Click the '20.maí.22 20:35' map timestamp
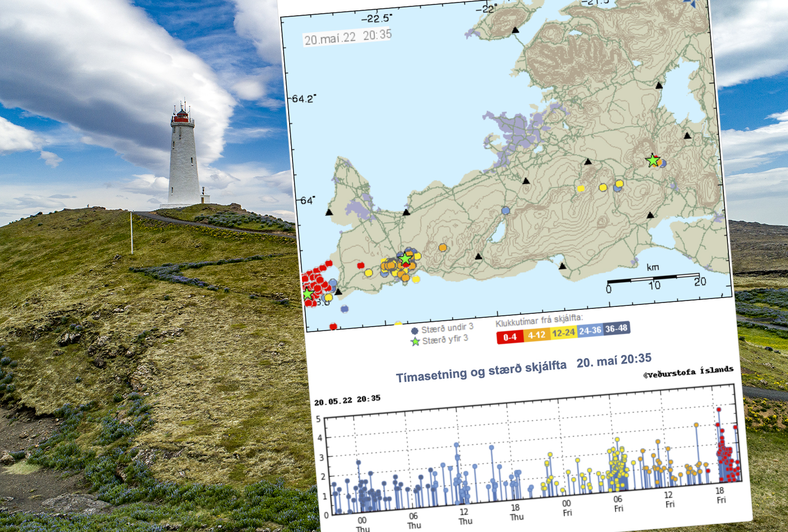 point(348,37)
